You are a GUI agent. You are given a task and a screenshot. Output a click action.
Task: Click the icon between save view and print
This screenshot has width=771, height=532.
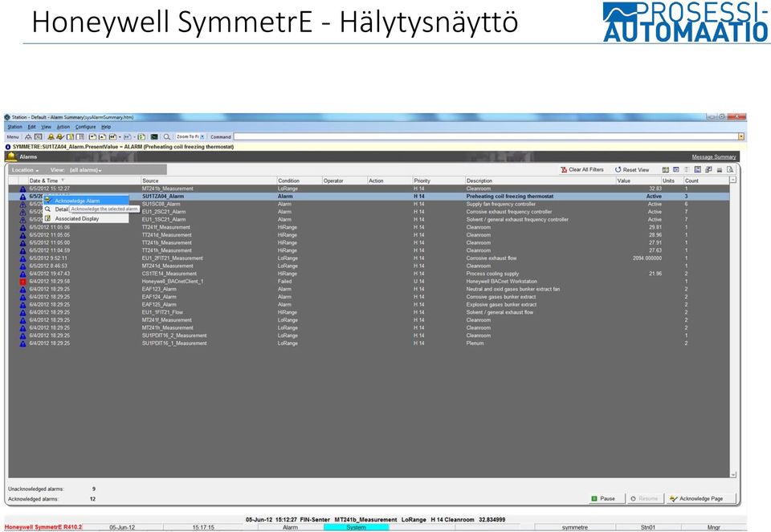(x=708, y=169)
